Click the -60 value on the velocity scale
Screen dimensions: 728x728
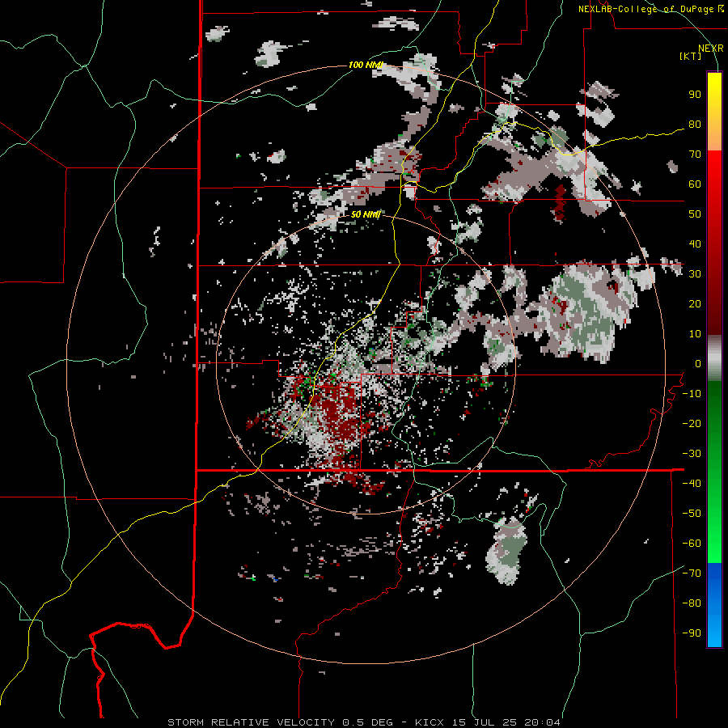pos(692,544)
